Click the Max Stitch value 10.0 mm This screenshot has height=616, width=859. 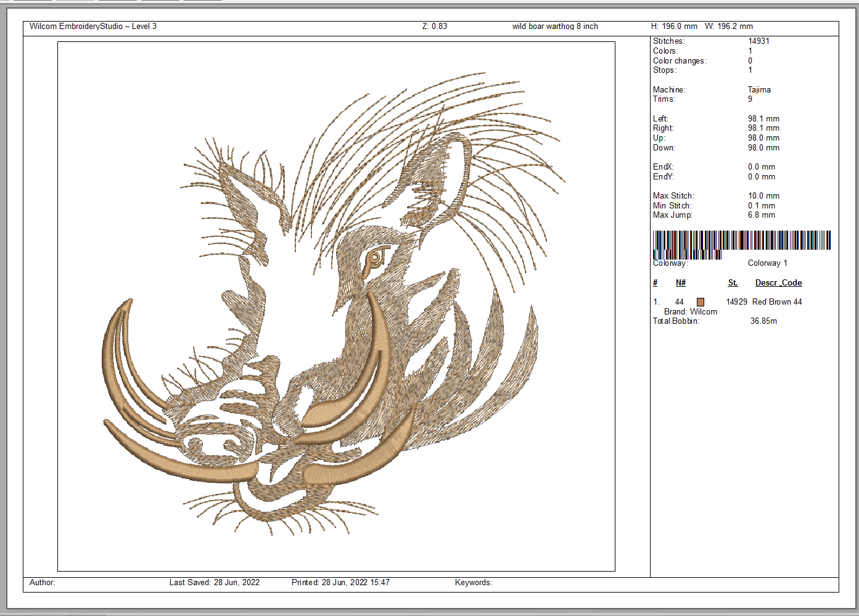763,196
